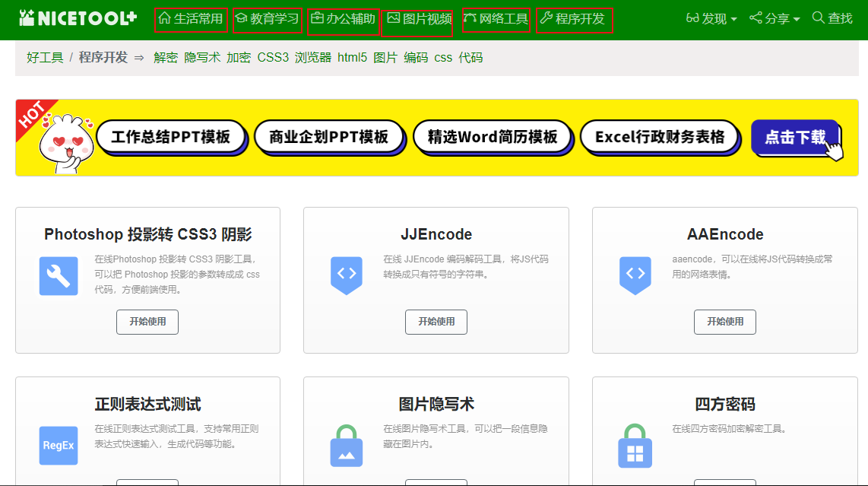
Task: Open the 图片隐写术 title
Action: click(x=436, y=404)
